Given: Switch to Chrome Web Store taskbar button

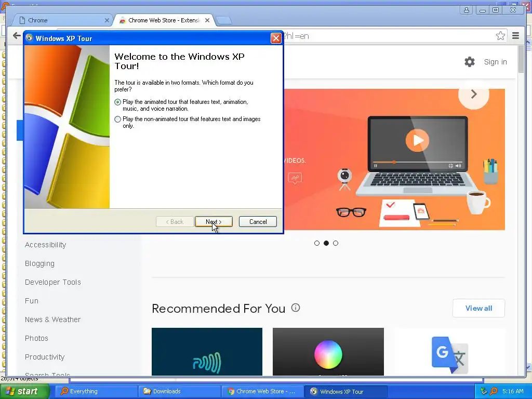Looking at the screenshot, I should point(262,391).
